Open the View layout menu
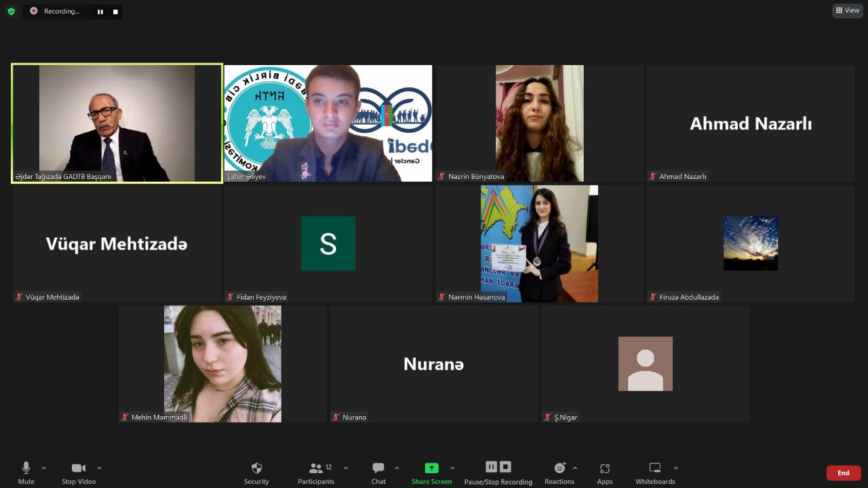The image size is (868, 488). pos(848,10)
